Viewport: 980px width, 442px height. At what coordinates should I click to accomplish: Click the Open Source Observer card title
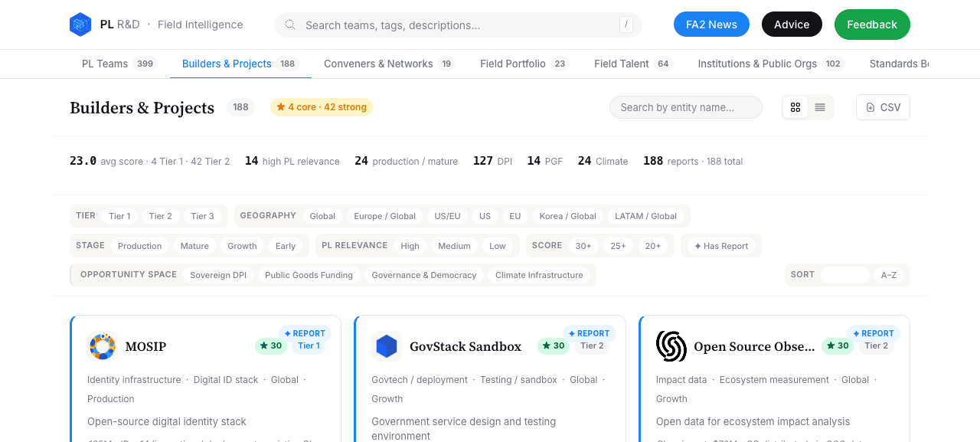pyautogui.click(x=754, y=346)
